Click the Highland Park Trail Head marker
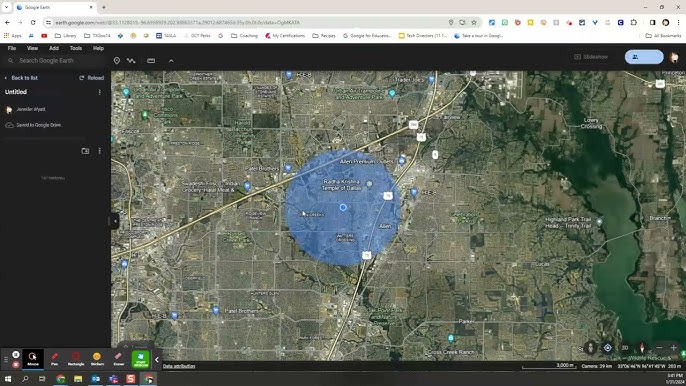The image size is (686, 386). pyautogui.click(x=599, y=222)
